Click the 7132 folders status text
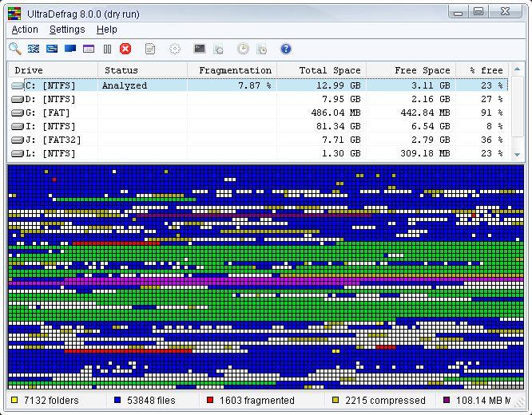Screen dimensions: 532x415 (51, 401)
